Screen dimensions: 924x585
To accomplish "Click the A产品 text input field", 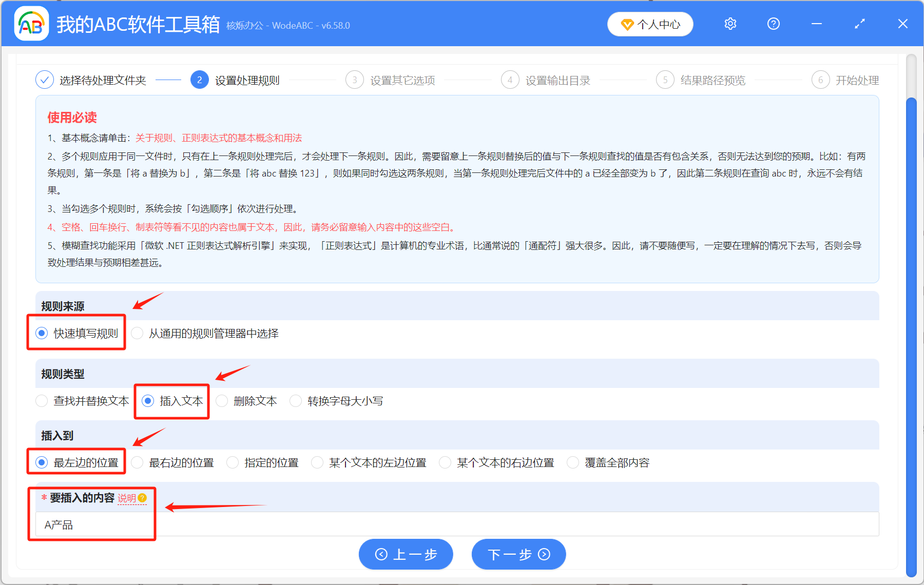I will (x=205, y=524).
